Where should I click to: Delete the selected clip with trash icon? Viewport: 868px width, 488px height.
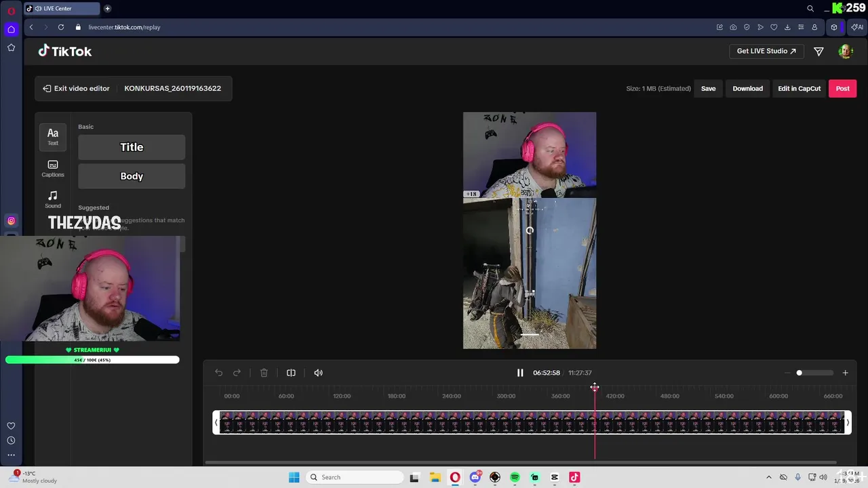click(x=264, y=373)
